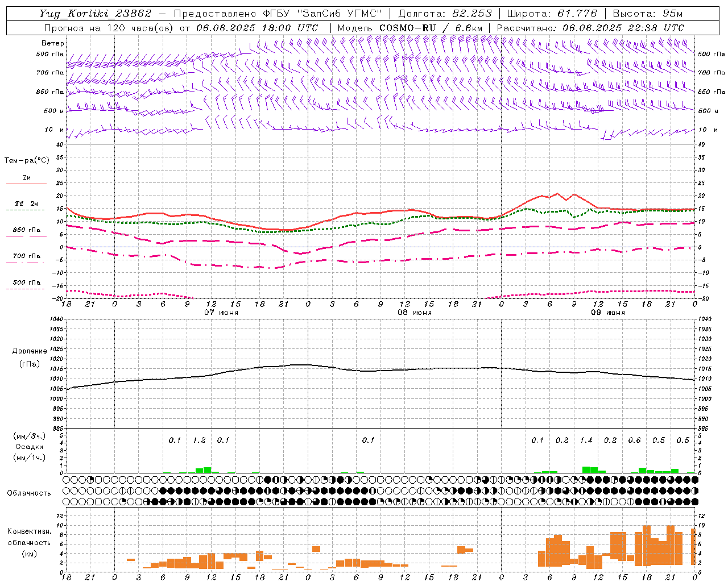The width and height of the screenshot is (728, 582).
Task: Click the '0.6' precipitation amount value
Action: (x=634, y=440)
